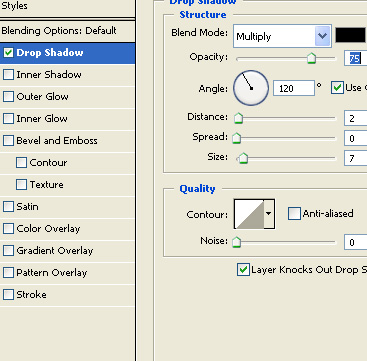Enable the Stroke checkbox
This screenshot has height=361, width=367.
(8, 295)
